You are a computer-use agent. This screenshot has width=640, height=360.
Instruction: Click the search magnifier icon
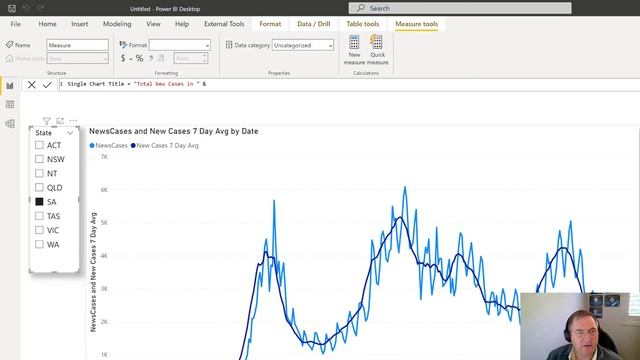pyautogui.click(x=361, y=8)
